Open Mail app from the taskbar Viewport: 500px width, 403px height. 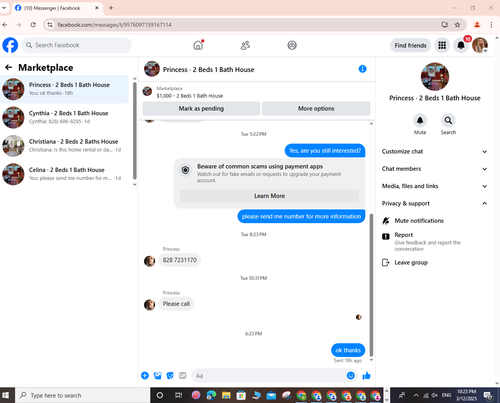point(271,395)
